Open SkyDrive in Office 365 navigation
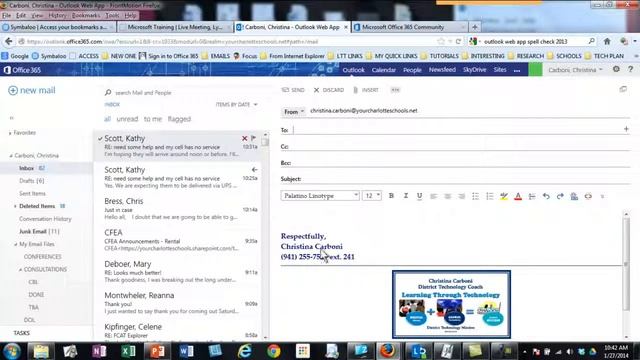 pos(474,70)
